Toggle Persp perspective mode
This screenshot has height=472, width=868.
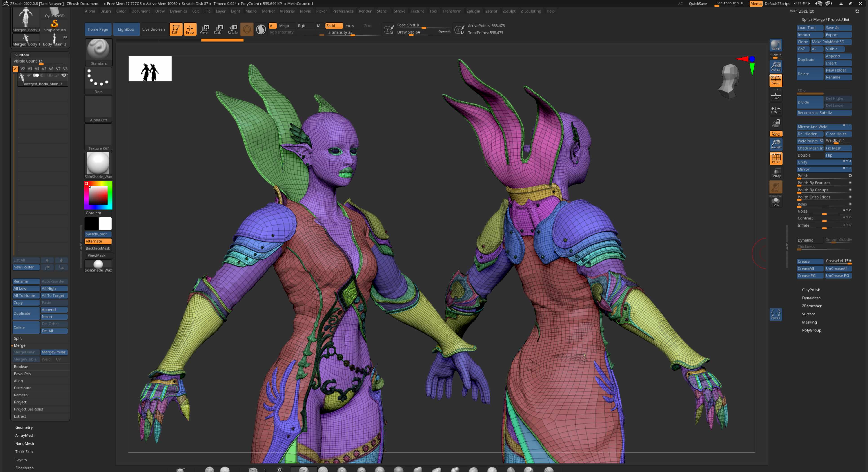(776, 81)
